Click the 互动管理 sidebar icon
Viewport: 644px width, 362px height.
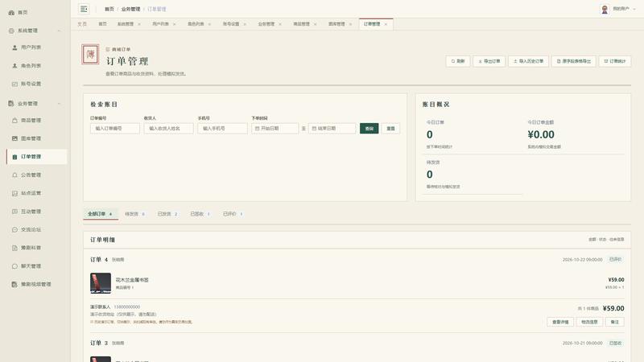pos(14,212)
